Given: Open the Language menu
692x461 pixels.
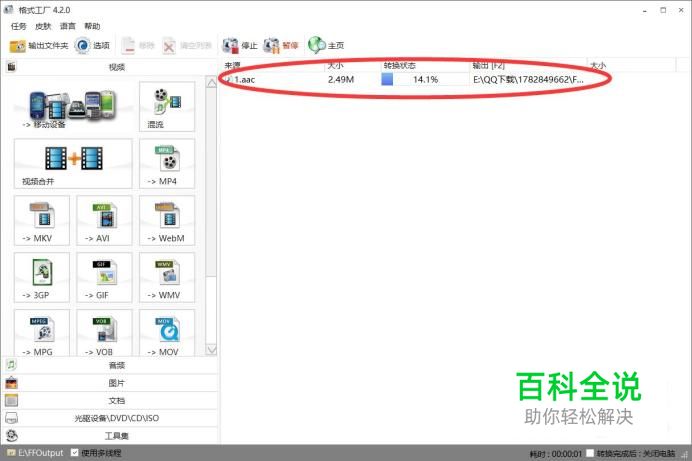Looking at the screenshot, I should (68, 26).
